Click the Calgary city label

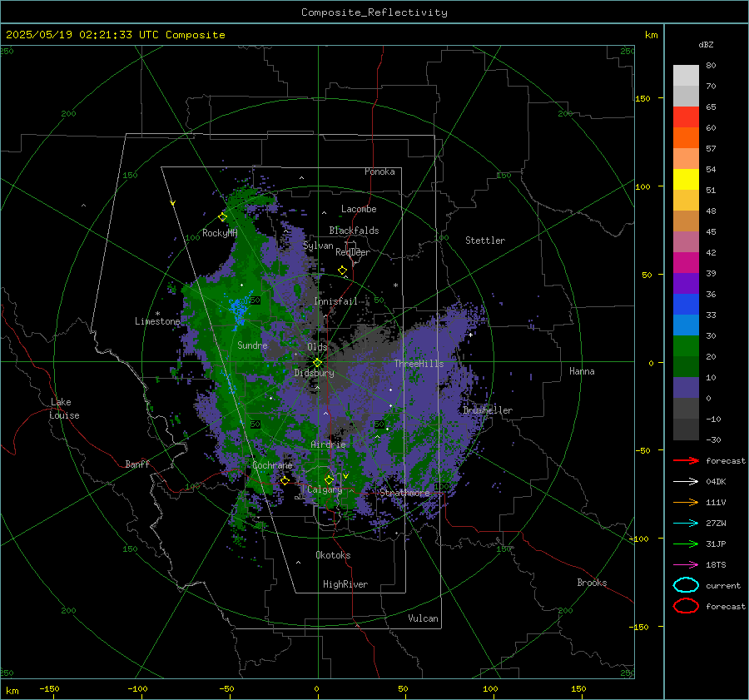tap(325, 489)
